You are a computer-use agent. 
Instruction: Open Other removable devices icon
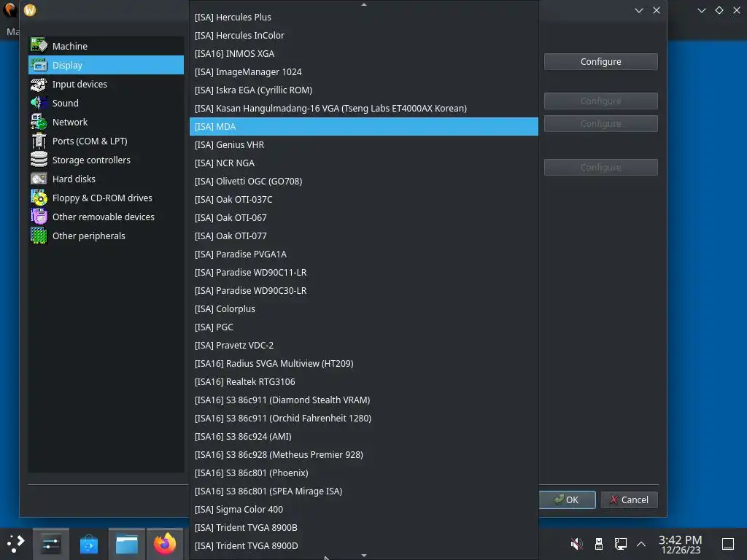[x=39, y=217]
